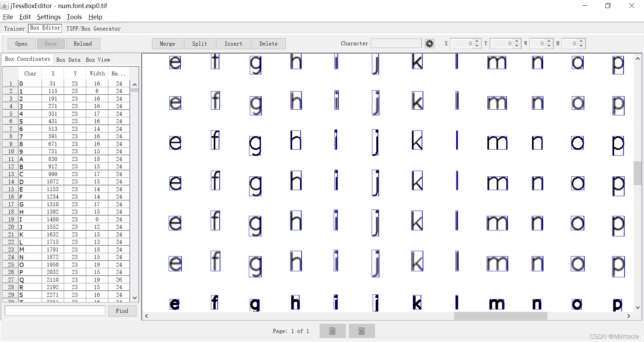This screenshot has width=644, height=342.
Task: Switch to the Trainer tab
Action: point(14,28)
